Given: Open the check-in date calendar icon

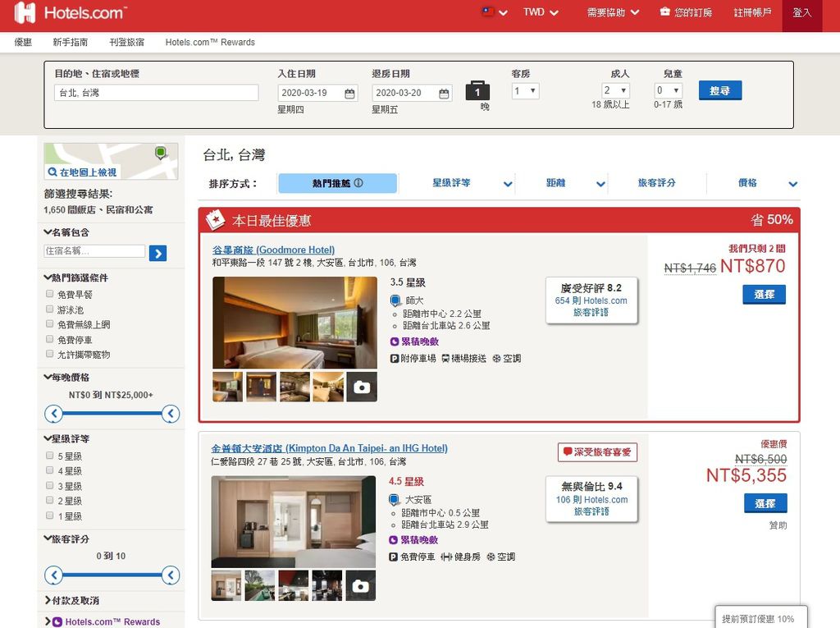Looking at the screenshot, I should coord(349,94).
